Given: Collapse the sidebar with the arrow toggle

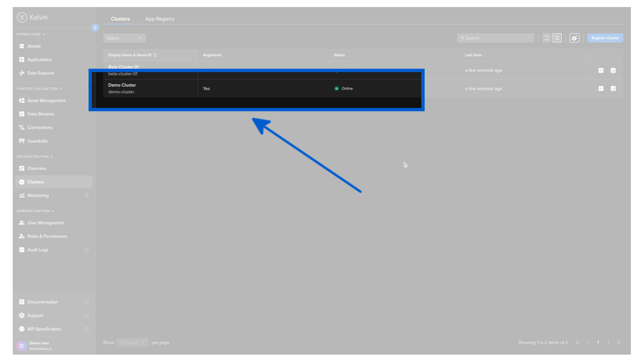Looking at the screenshot, I should point(95,28).
